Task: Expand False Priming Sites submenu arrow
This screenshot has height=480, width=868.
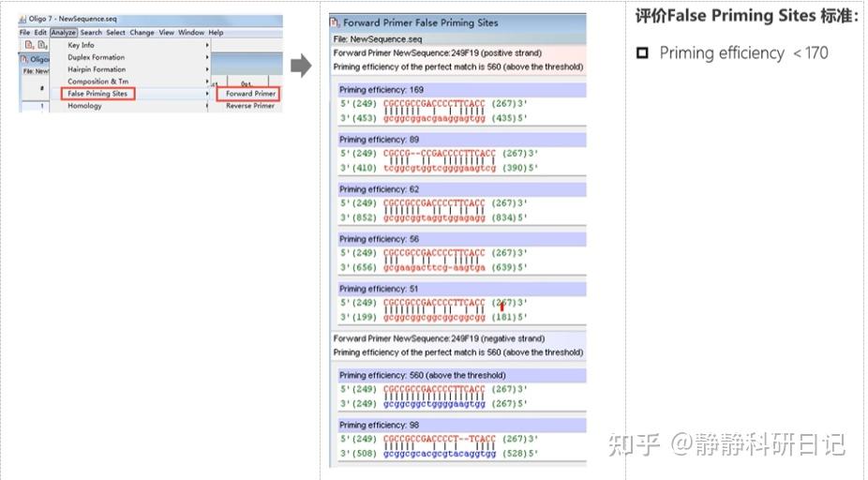Action: pyautogui.click(x=207, y=94)
